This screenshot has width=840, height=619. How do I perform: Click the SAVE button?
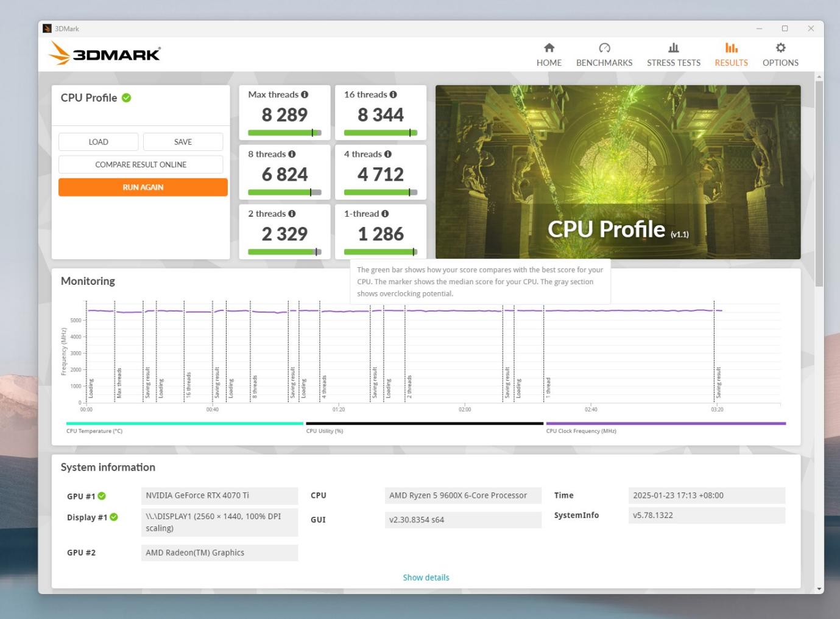point(183,142)
